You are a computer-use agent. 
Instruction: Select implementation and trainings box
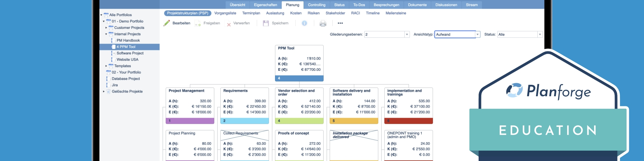409,106
